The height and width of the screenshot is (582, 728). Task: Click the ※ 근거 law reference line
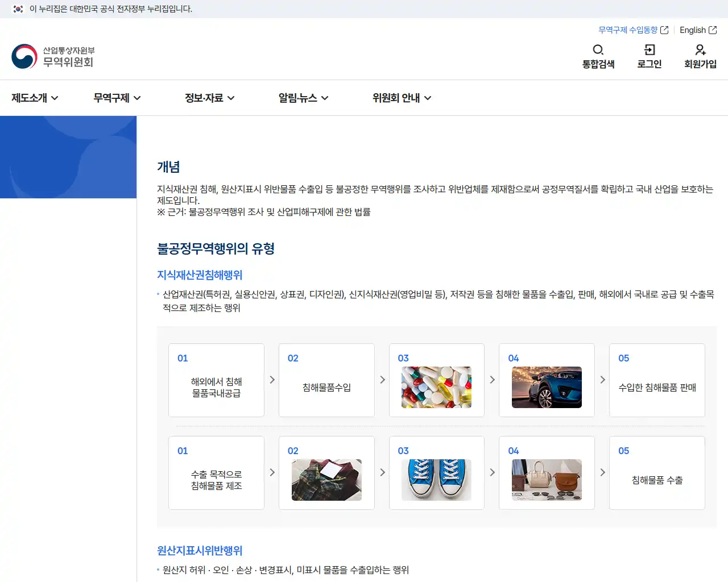pyautogui.click(x=264, y=212)
